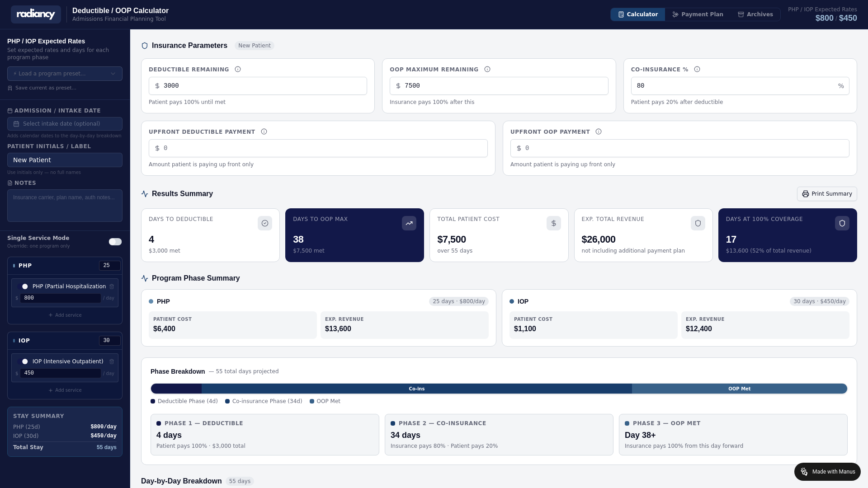Click the deductible segment of the phase bar
This screenshot has height=488, width=868.
tap(176, 389)
